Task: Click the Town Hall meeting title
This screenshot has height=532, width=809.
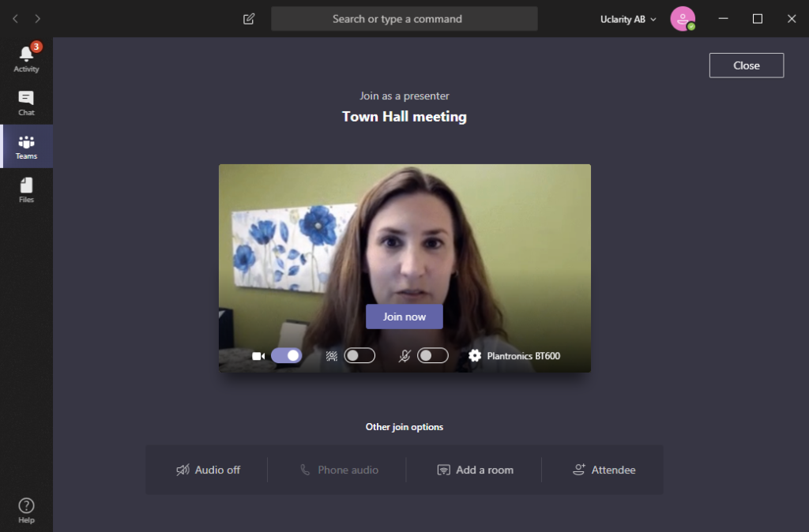Action: [x=404, y=117]
